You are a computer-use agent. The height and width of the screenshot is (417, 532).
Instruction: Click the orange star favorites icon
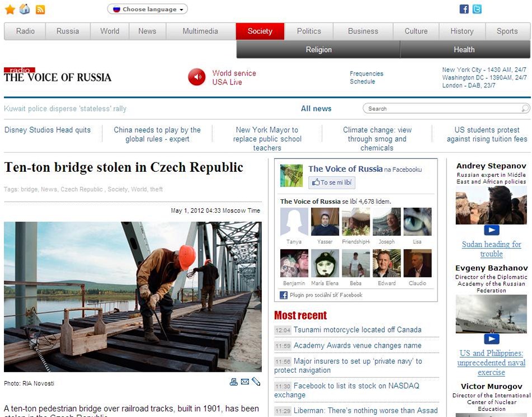click(x=10, y=10)
